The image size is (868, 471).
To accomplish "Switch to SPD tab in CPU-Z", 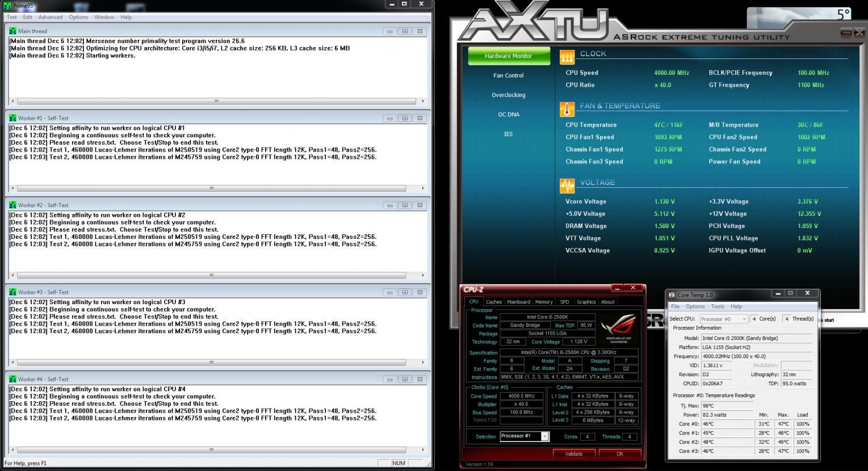I will [x=564, y=302].
